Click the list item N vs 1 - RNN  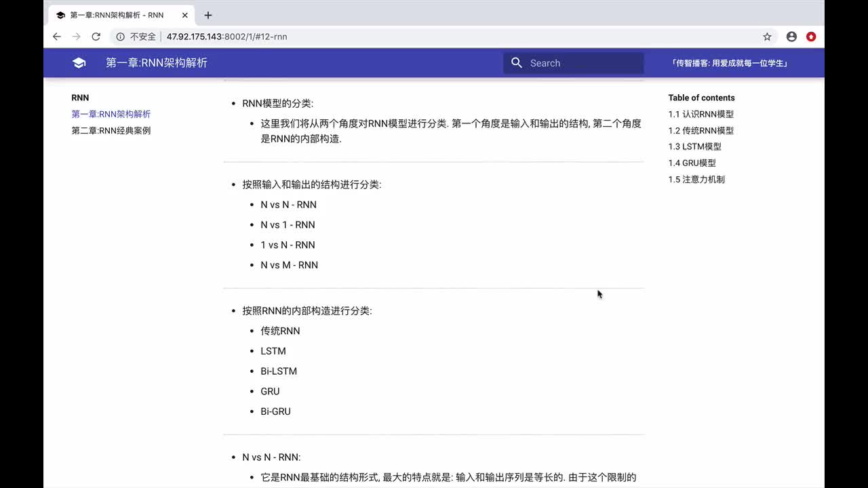(288, 225)
